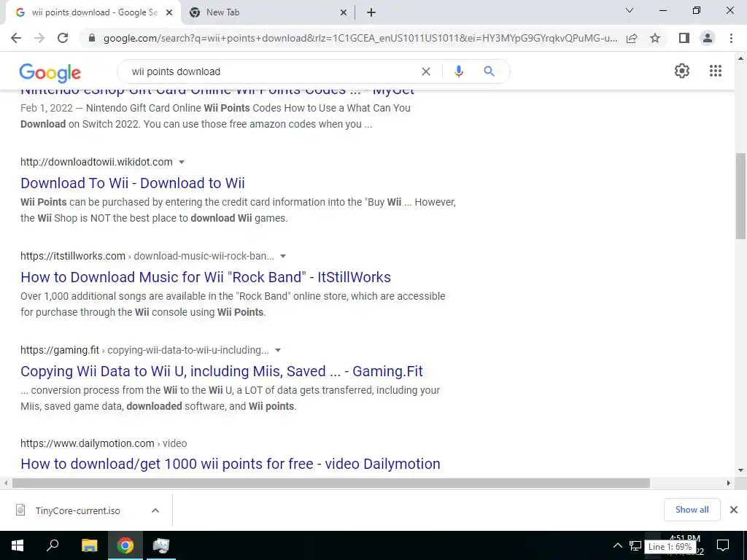The height and width of the screenshot is (560, 747).
Task: Go back to the previous page
Action: point(16,38)
